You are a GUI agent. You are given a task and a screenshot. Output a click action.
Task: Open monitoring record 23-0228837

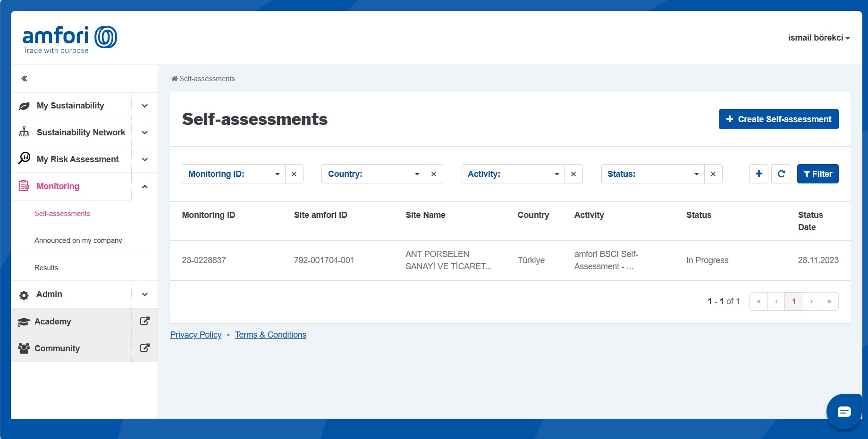[204, 260]
